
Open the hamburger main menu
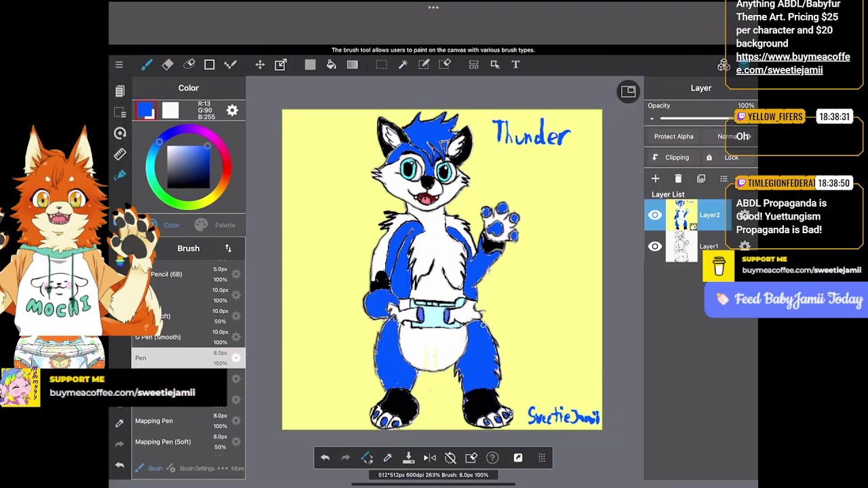tap(119, 64)
